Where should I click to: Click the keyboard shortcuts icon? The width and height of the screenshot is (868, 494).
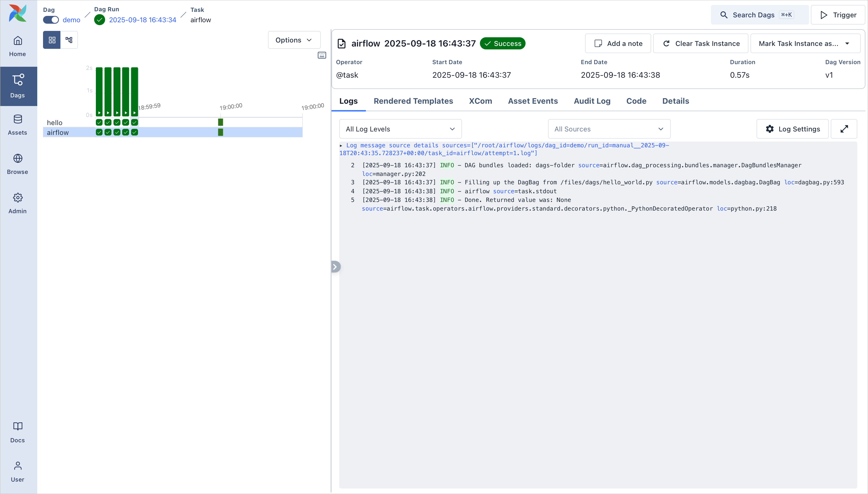[x=322, y=55]
